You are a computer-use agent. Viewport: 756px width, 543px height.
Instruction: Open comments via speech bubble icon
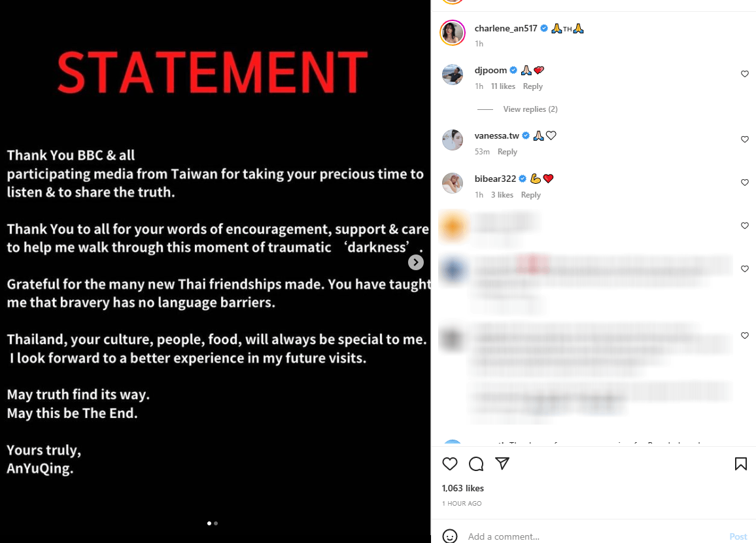pos(476,464)
